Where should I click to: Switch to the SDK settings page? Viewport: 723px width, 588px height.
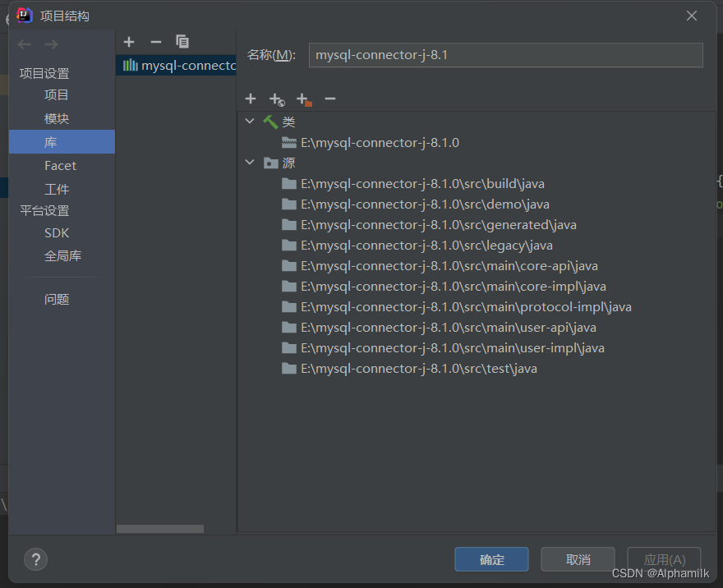[56, 232]
